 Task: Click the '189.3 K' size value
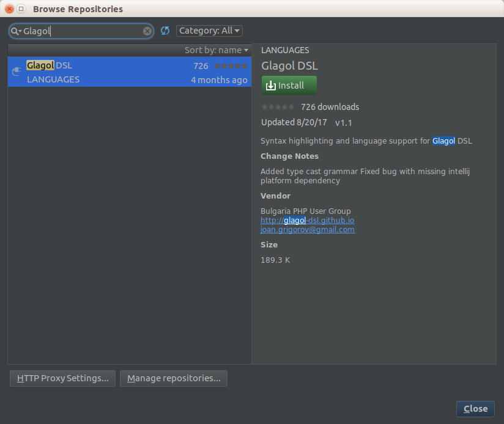coord(275,260)
